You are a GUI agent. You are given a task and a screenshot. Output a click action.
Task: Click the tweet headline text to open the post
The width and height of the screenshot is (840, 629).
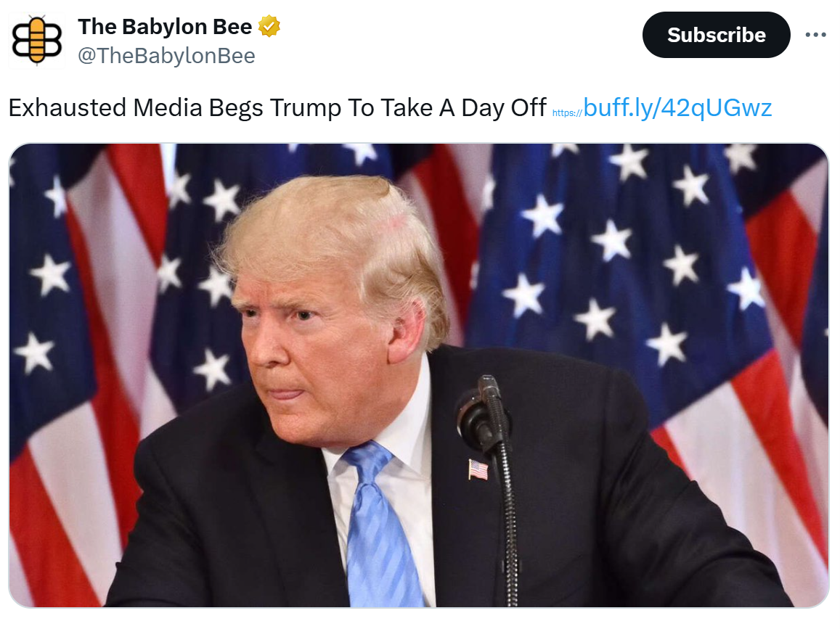coord(277,107)
